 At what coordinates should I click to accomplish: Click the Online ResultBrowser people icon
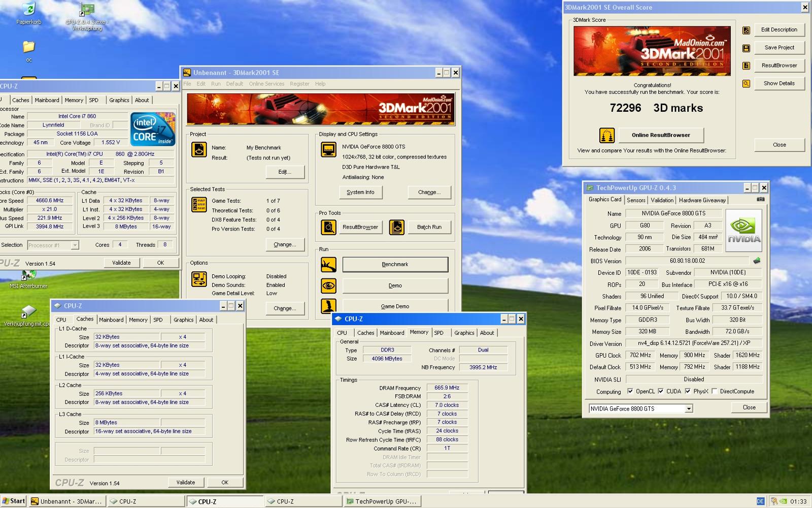tap(607, 135)
